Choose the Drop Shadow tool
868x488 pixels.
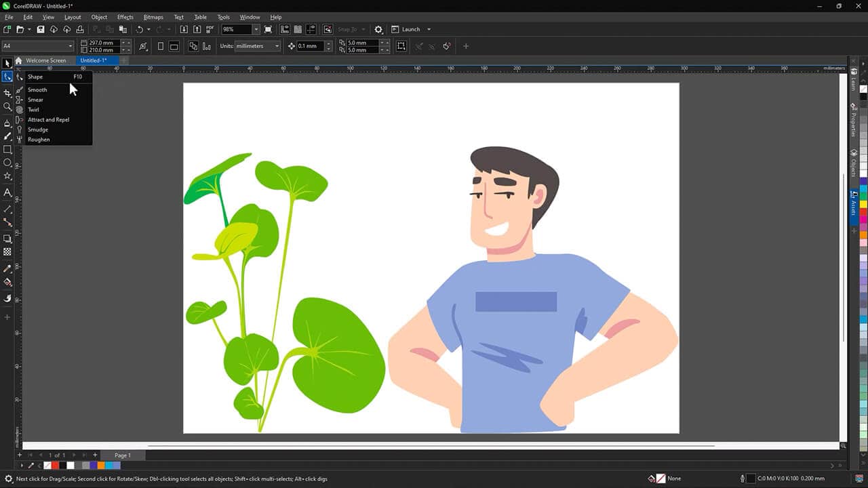click(7, 239)
